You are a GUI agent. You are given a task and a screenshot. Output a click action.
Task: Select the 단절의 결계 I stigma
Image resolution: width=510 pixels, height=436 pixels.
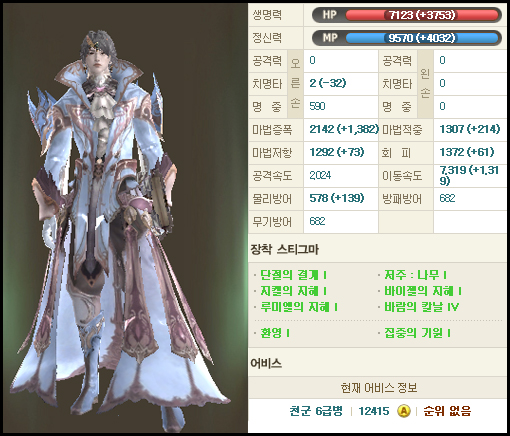293,275
